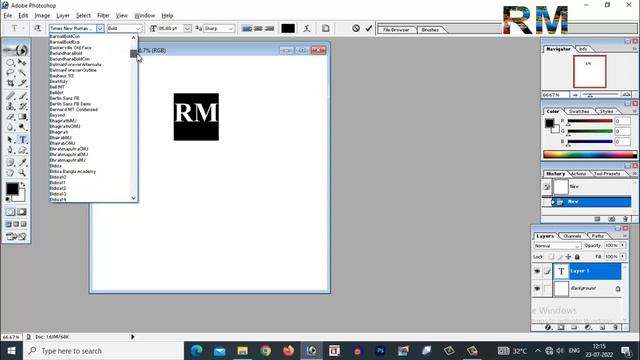Change the text orientation

(x=38, y=28)
